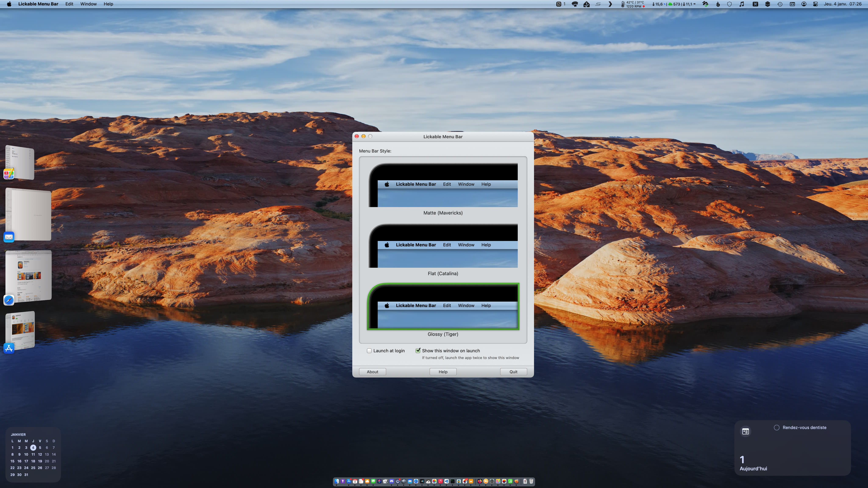This screenshot has width=868, height=488.
Task: Click the music note menu bar icon
Action: (x=742, y=4)
